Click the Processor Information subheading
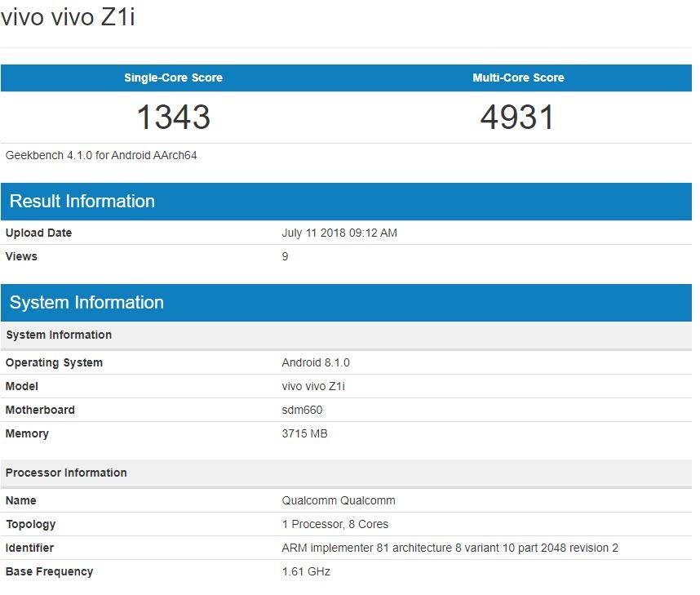This screenshot has height=595, width=700. click(x=66, y=473)
